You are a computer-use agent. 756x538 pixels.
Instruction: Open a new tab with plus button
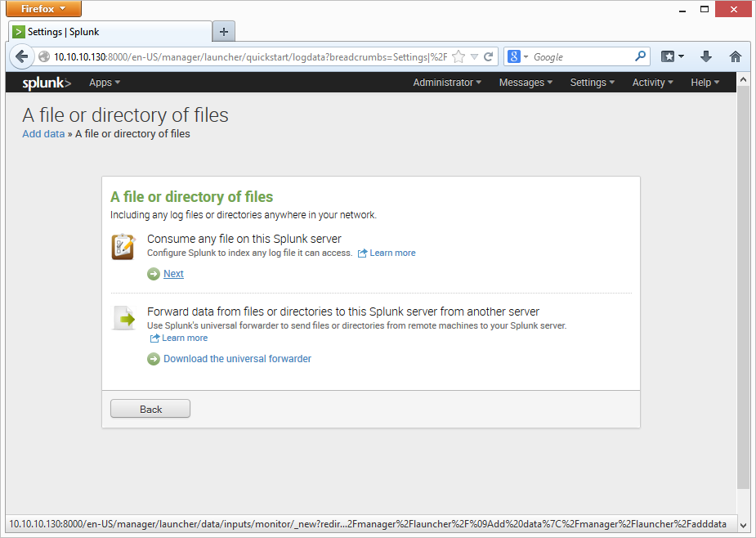tap(224, 32)
